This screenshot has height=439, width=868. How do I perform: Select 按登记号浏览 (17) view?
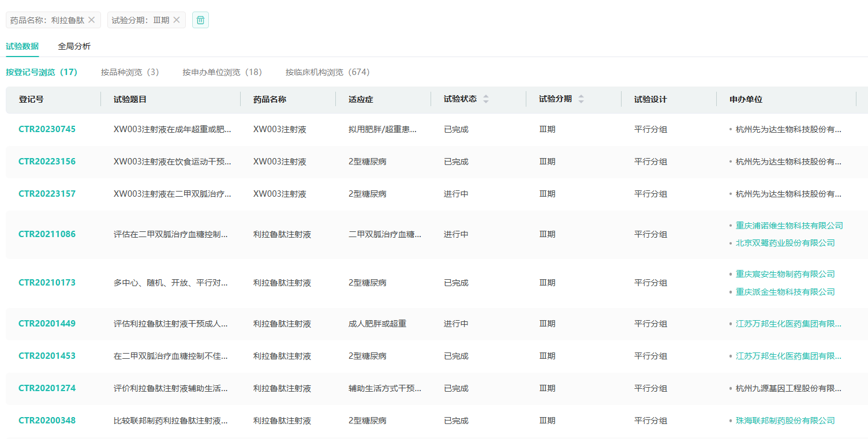[x=42, y=72]
